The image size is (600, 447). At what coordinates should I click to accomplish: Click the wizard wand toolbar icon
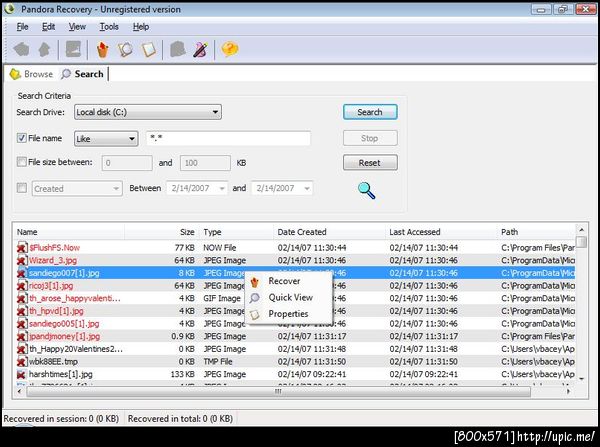[x=201, y=49]
